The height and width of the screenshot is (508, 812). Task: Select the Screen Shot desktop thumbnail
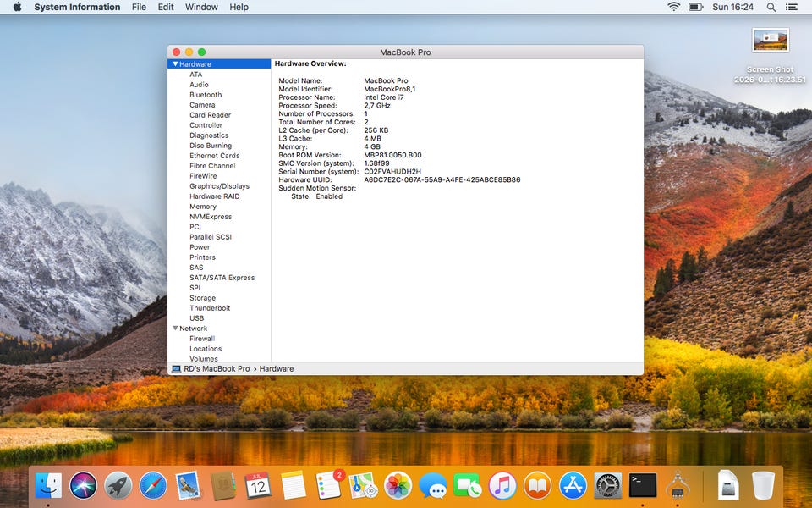pyautogui.click(x=770, y=41)
